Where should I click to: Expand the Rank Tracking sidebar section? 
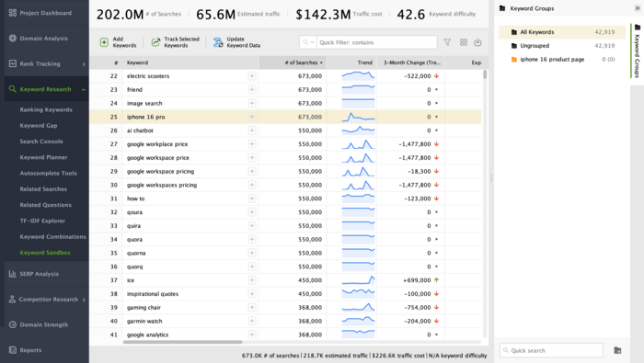(x=84, y=64)
